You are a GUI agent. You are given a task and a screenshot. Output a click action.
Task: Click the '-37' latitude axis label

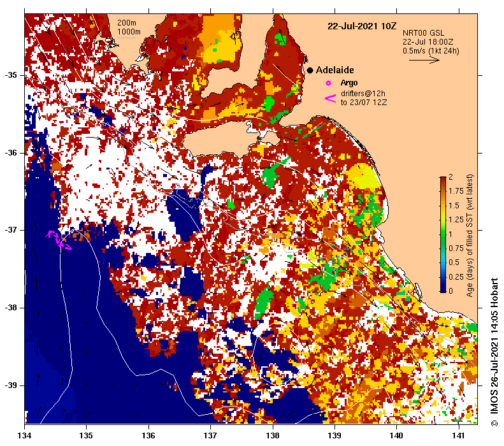coord(11,230)
